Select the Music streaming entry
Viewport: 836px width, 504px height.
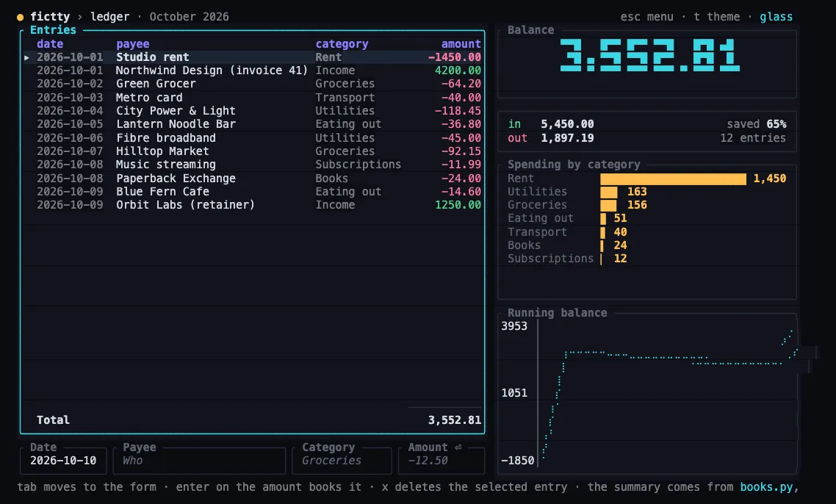click(x=253, y=165)
